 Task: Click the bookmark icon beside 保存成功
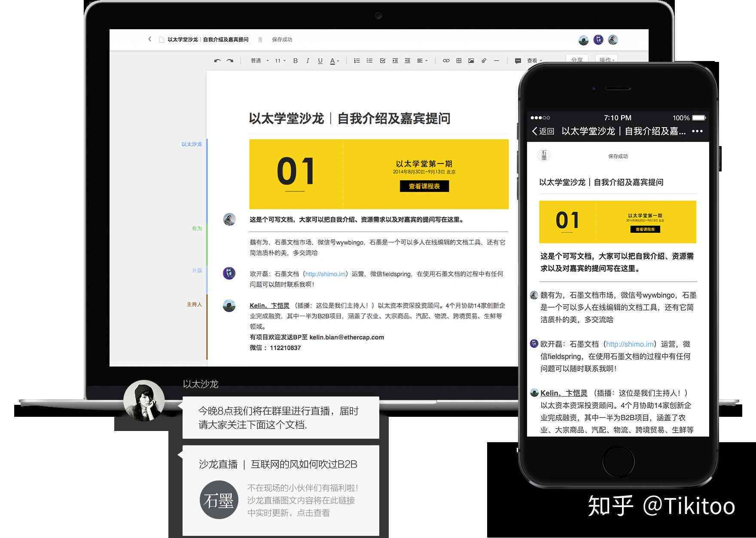(x=260, y=40)
